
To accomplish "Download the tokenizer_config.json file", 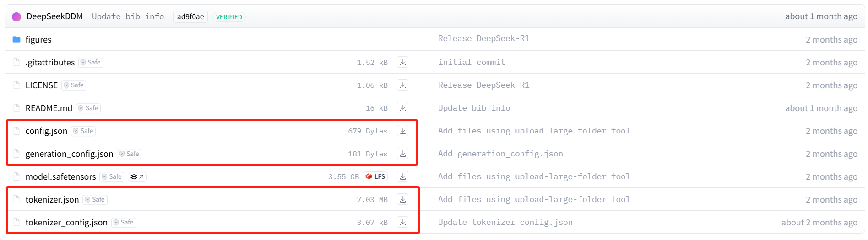I will (403, 222).
